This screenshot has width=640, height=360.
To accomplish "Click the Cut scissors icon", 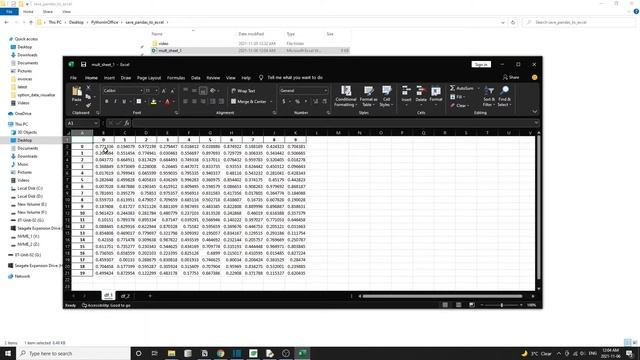I will tap(88, 88).
